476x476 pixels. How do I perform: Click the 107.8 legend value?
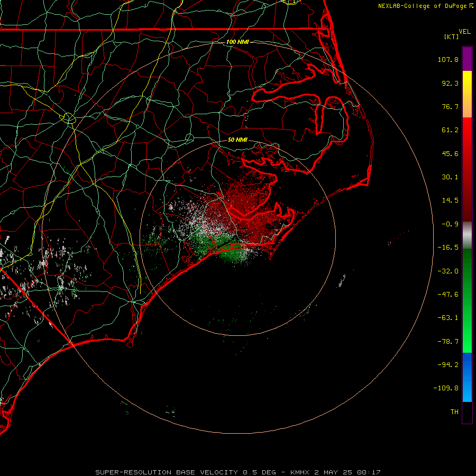click(x=448, y=59)
